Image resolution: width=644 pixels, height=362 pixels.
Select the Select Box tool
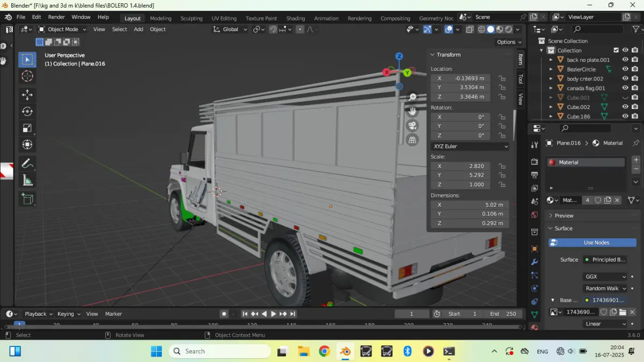coord(27,60)
